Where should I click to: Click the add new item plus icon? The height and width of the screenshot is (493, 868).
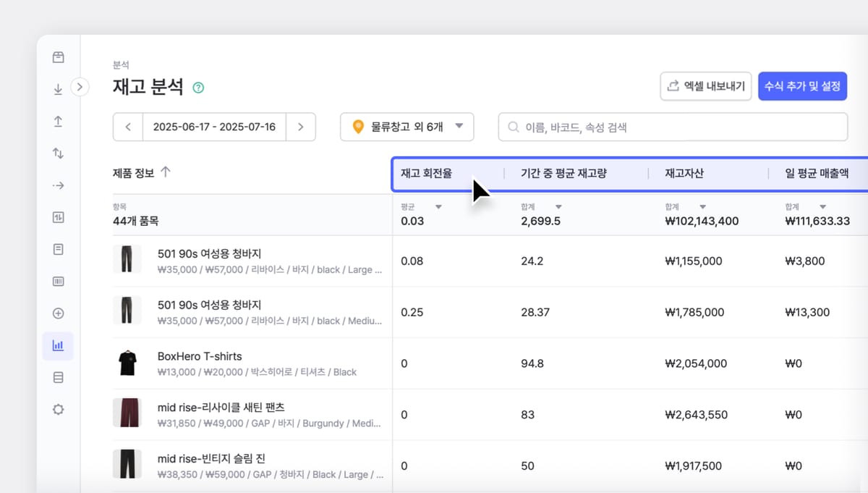[58, 313]
